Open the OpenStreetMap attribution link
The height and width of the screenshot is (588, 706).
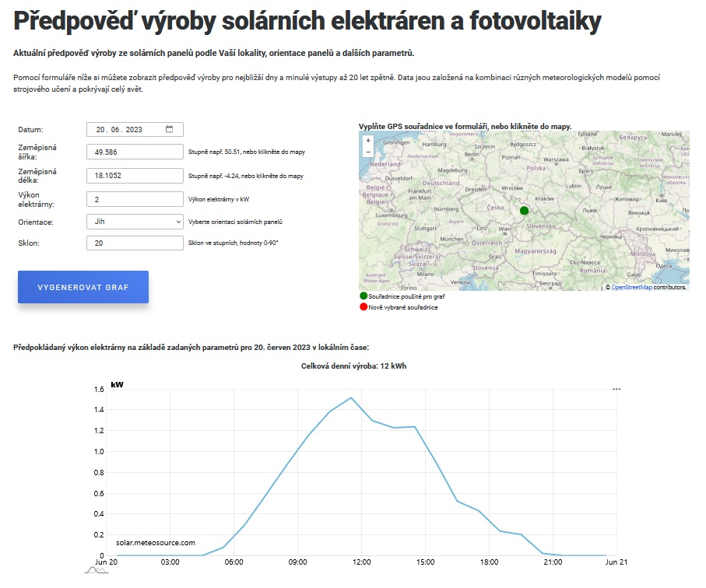[x=631, y=287]
